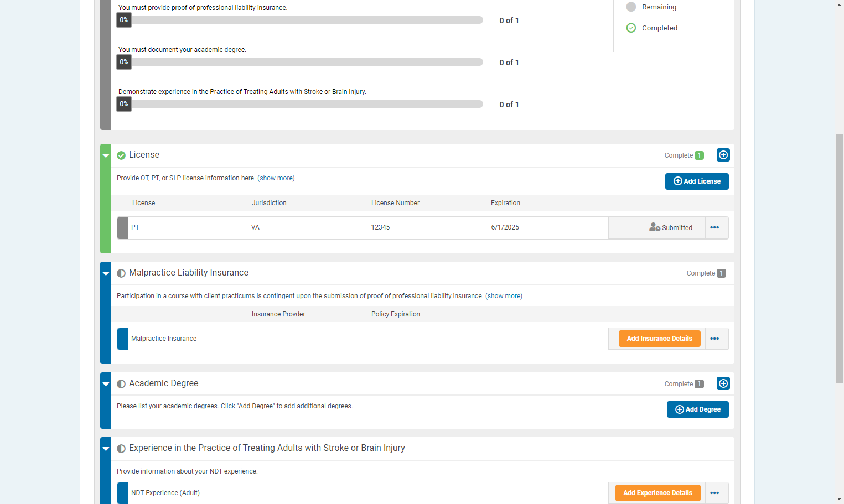Screen dimensions: 844x504
Task: Click the half-circle status icon beside Academic Degree
Action: 121,384
